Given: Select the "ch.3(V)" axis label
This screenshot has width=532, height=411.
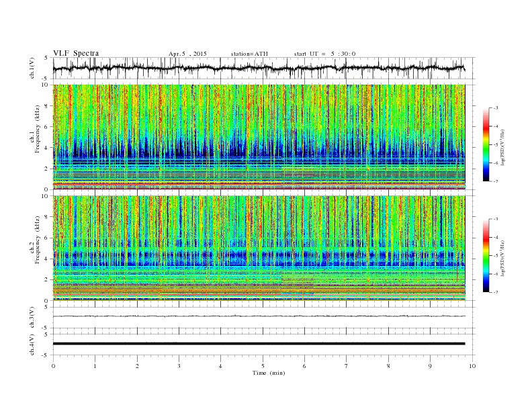Looking at the screenshot, I should 32,318.
